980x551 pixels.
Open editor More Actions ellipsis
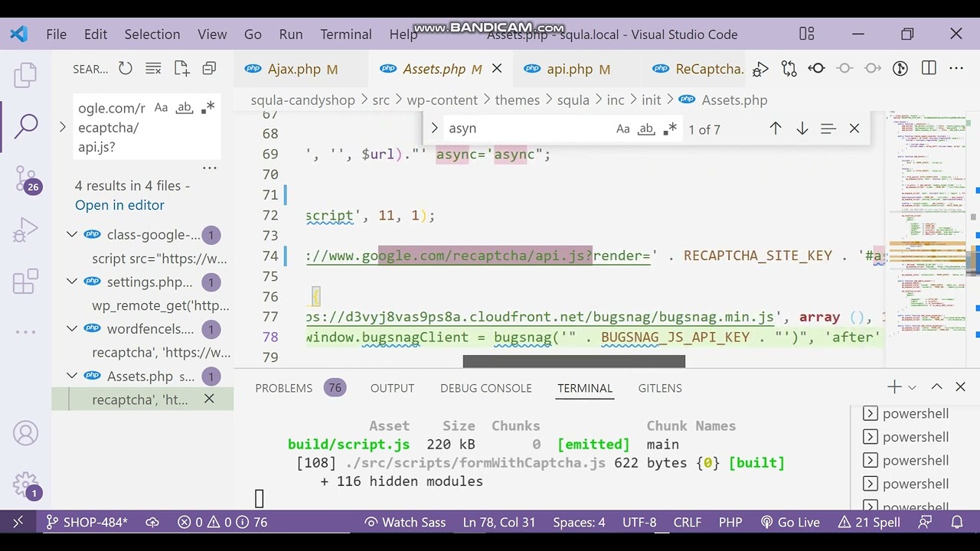(x=956, y=69)
